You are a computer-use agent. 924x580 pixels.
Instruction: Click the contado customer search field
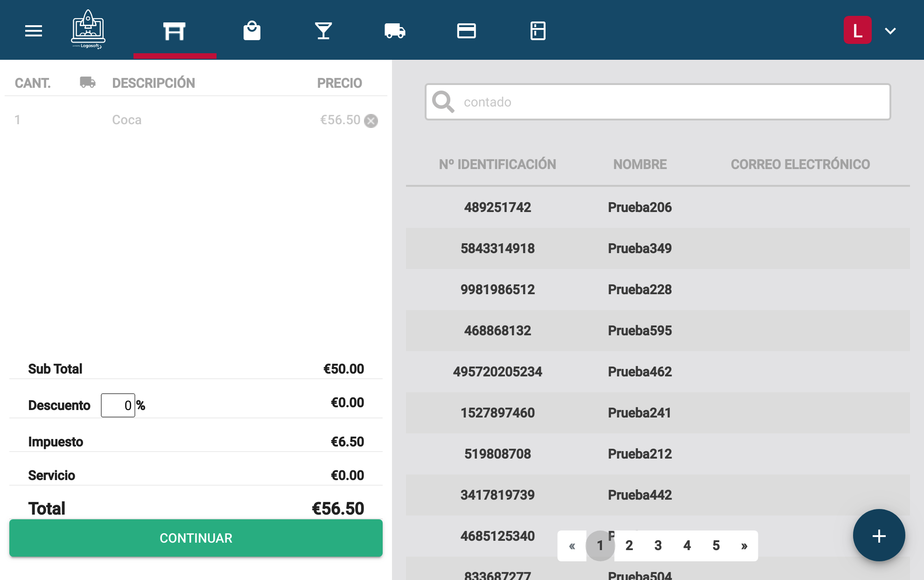tap(658, 102)
